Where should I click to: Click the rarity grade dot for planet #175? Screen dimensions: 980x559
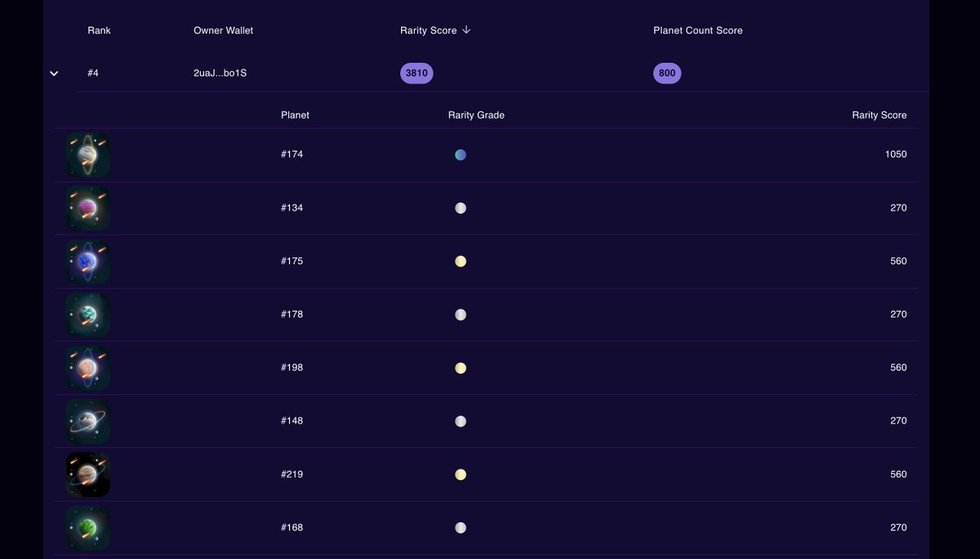(x=461, y=261)
